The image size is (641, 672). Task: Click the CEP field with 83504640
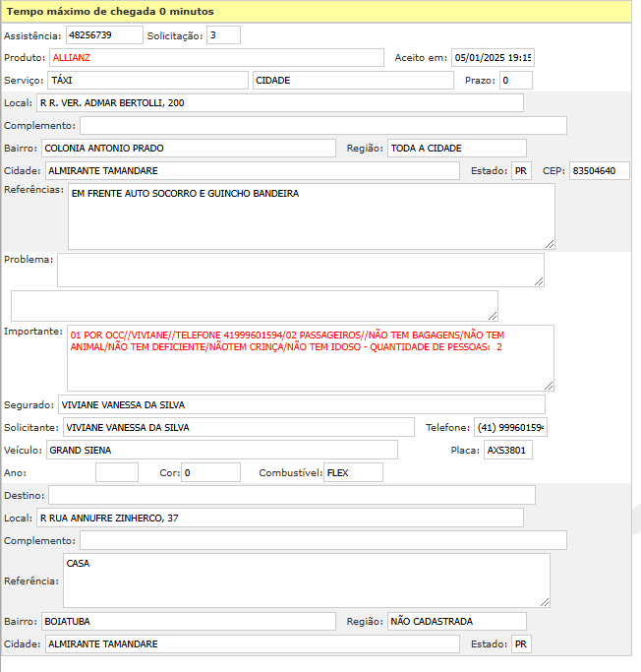tap(599, 171)
